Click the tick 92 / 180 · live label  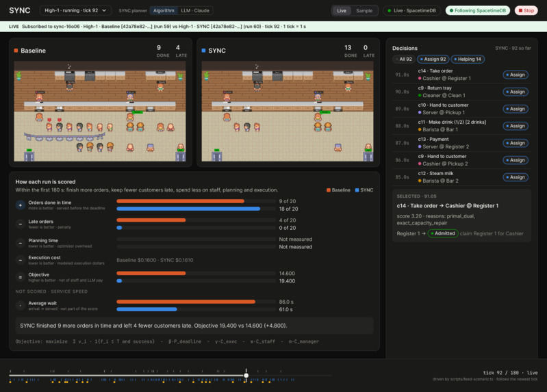point(510,373)
